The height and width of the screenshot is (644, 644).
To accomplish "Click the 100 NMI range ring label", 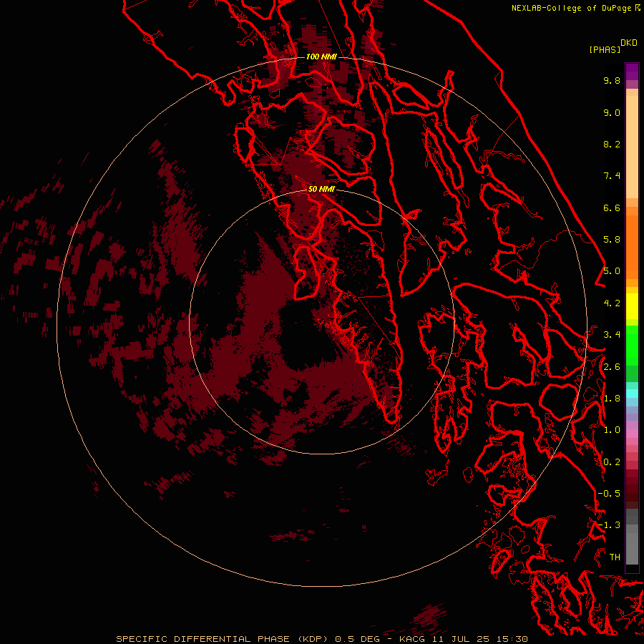I will [x=321, y=57].
